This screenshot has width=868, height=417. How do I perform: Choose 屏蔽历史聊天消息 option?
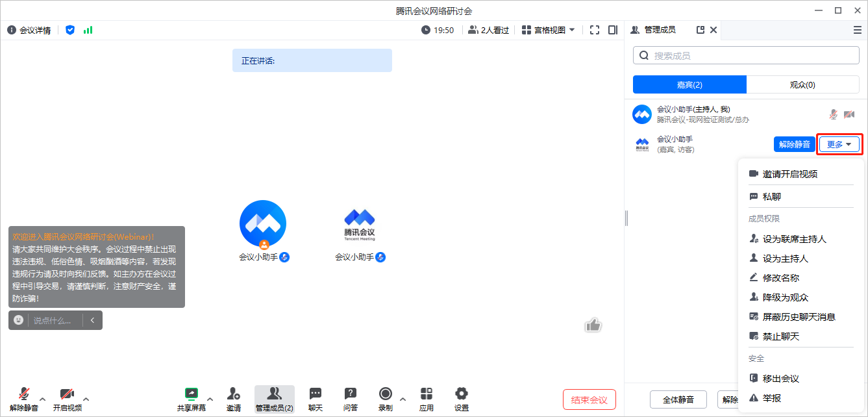click(802, 317)
